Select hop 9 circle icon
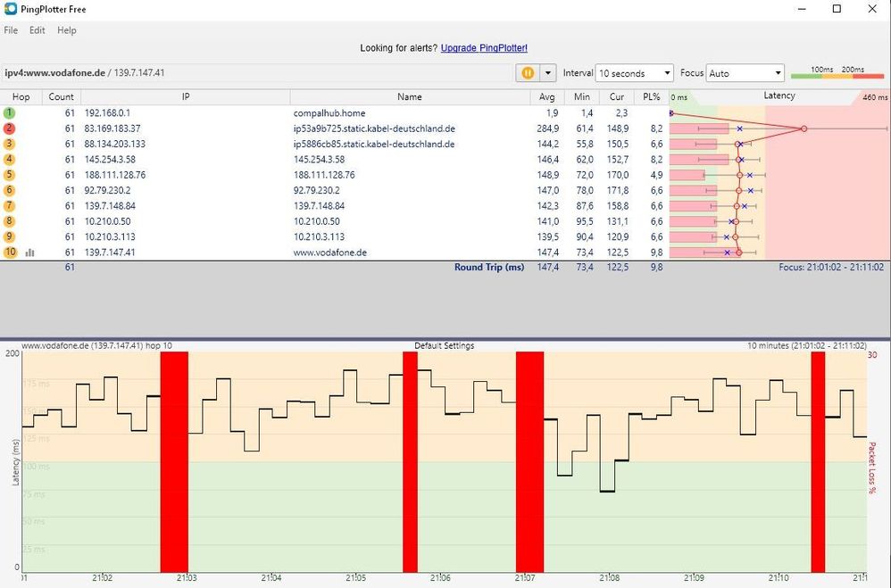 click(9, 236)
